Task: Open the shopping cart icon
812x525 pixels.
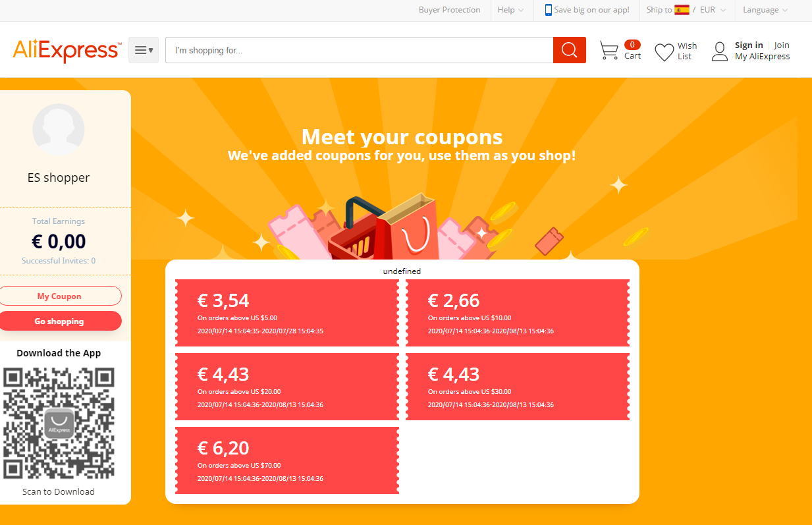Action: pyautogui.click(x=609, y=51)
